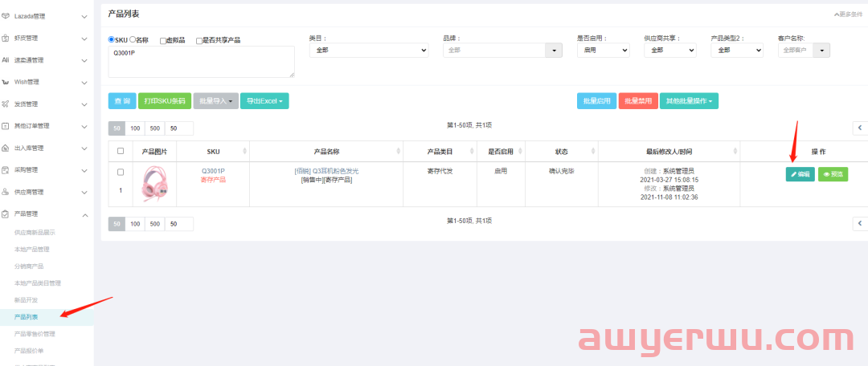Click the 发货管理 airplane icon
The height and width of the screenshot is (366, 868).
click(6, 104)
